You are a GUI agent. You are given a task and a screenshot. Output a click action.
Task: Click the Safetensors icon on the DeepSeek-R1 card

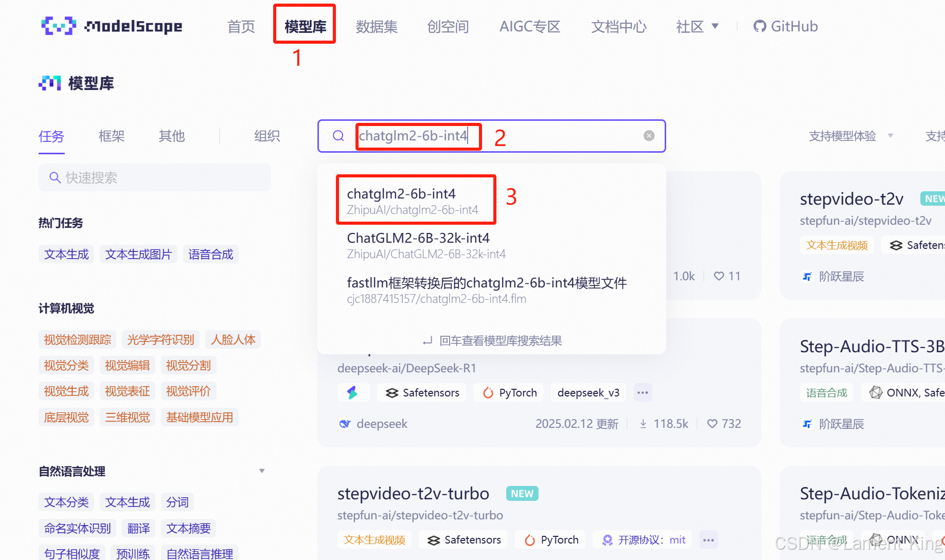pos(392,393)
